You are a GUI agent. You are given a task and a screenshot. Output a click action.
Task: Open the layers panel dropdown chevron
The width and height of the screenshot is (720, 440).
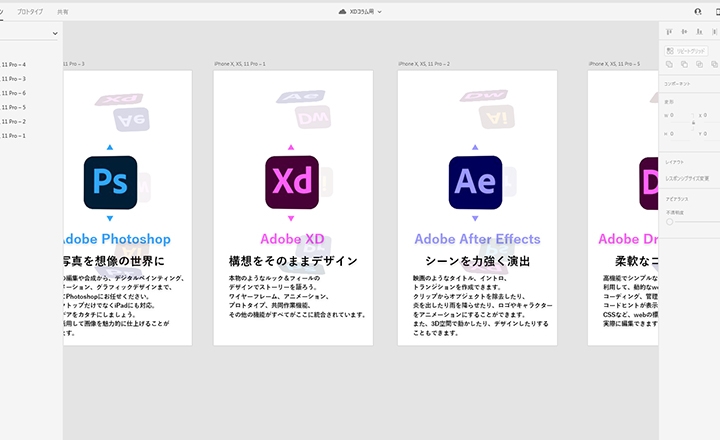coord(54,33)
